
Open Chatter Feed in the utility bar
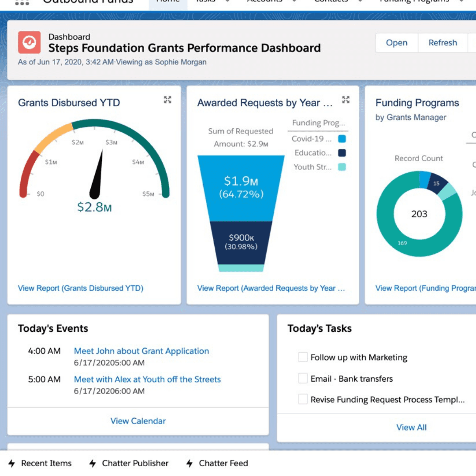(x=217, y=463)
